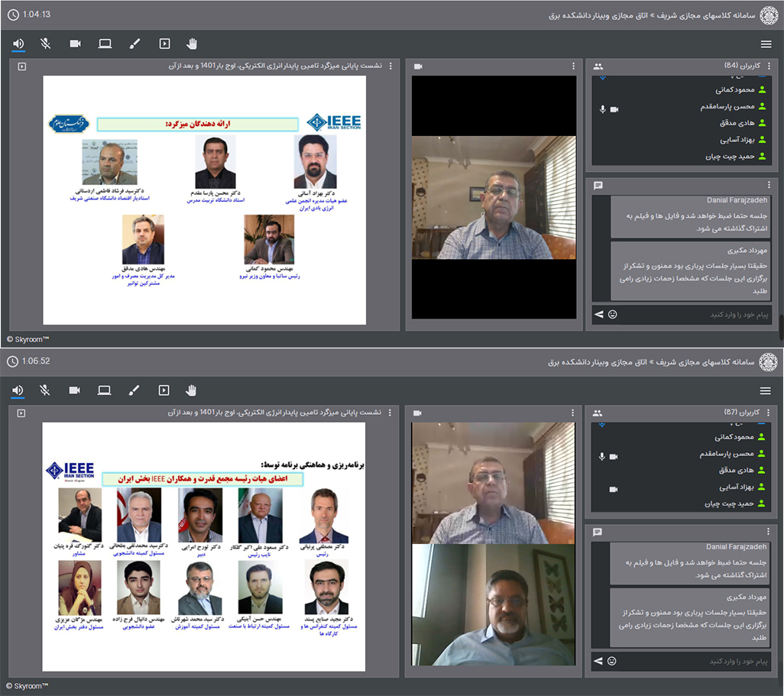The height and width of the screenshot is (696, 784).
Task: Turn on the webcam in the 1:06:52 session toolbar
Action: tap(74, 390)
